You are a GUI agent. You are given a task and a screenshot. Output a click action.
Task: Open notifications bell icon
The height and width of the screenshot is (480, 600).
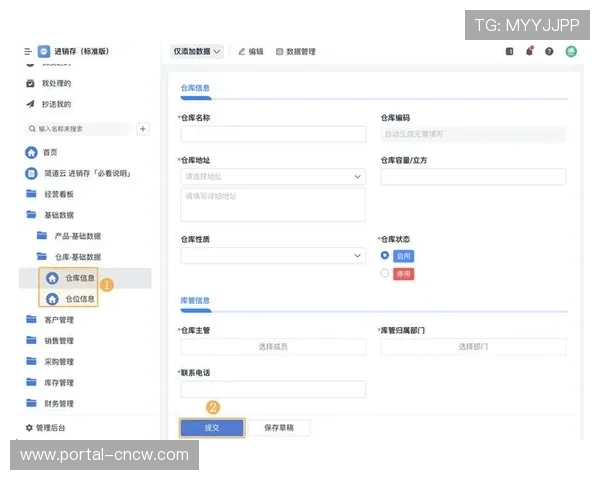530,51
